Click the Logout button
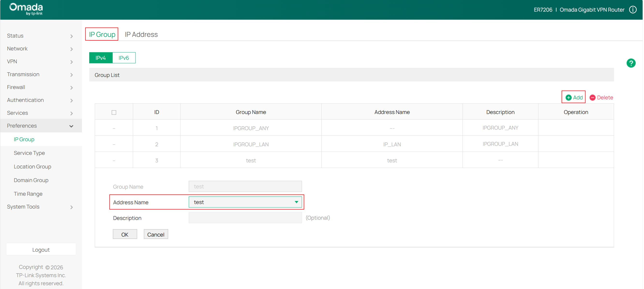Image resolution: width=644 pixels, height=289 pixels. (x=41, y=249)
